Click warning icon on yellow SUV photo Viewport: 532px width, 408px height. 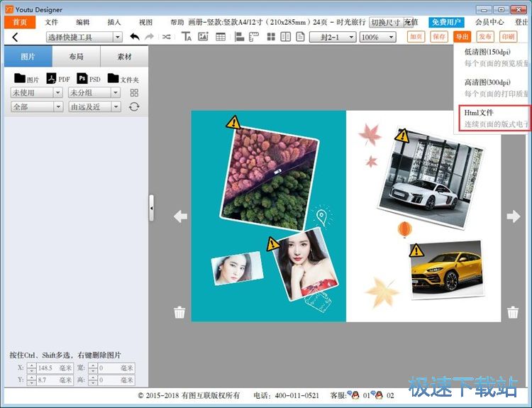click(x=416, y=250)
